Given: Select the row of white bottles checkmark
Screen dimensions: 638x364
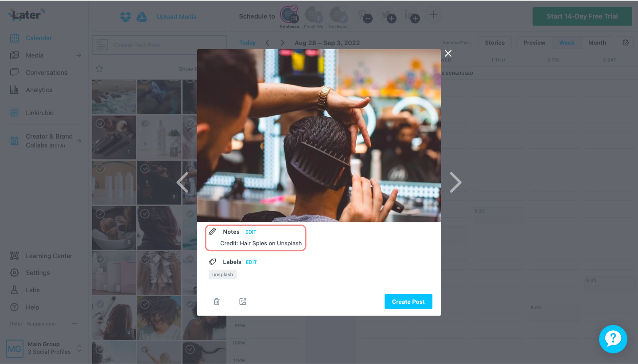Looking at the screenshot, I should coord(100,169).
